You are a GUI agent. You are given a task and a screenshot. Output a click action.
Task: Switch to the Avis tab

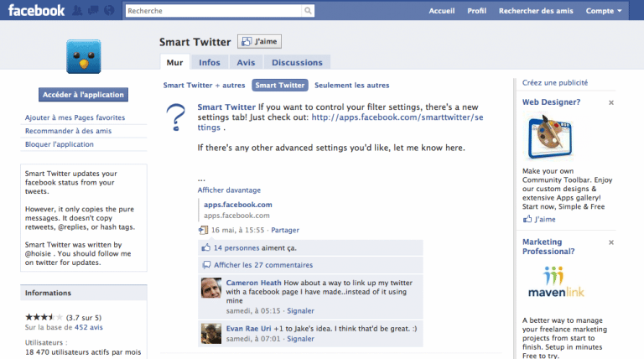pyautogui.click(x=246, y=62)
